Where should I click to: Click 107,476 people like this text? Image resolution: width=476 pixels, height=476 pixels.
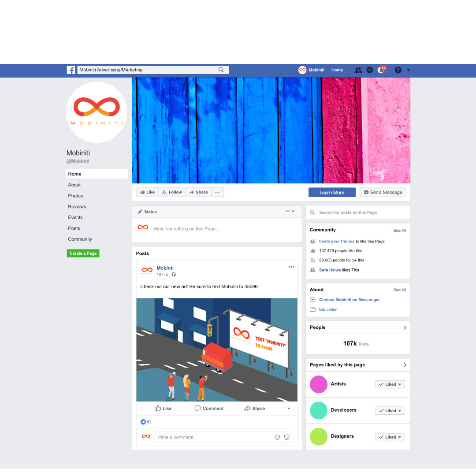click(341, 251)
